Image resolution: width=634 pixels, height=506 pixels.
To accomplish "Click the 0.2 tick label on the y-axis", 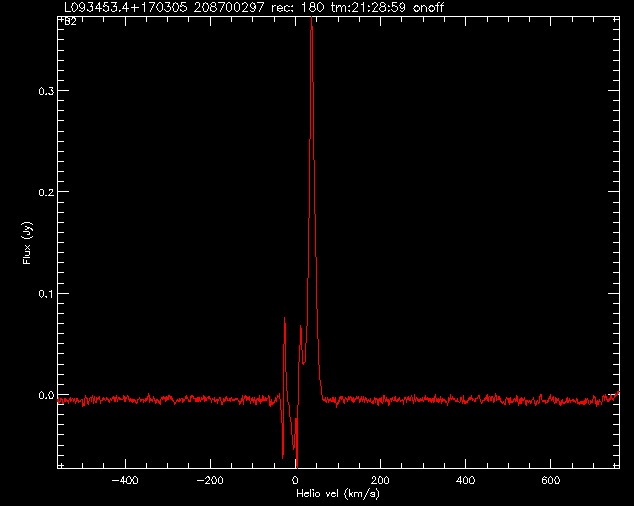I will [x=46, y=192].
